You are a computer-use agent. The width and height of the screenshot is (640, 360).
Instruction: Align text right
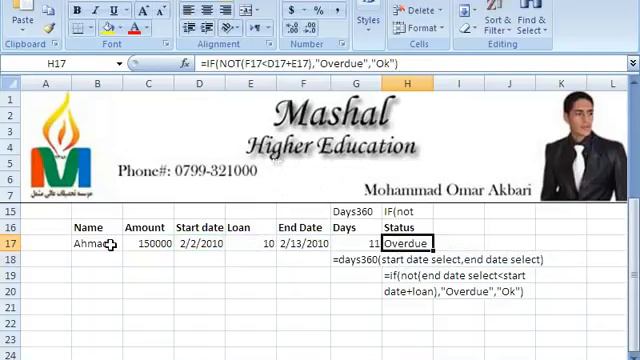click(x=226, y=10)
